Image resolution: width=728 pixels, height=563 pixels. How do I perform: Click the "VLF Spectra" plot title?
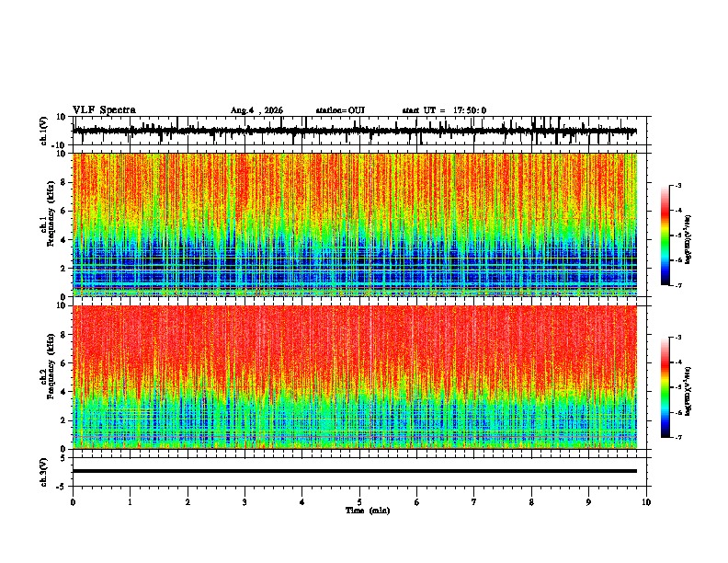tap(104, 110)
